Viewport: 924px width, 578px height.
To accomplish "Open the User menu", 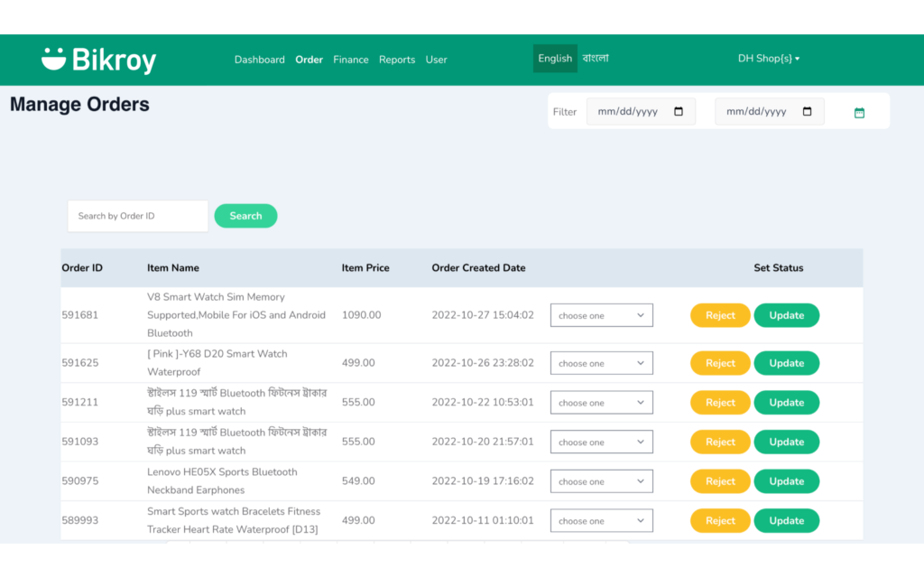I will pos(436,60).
